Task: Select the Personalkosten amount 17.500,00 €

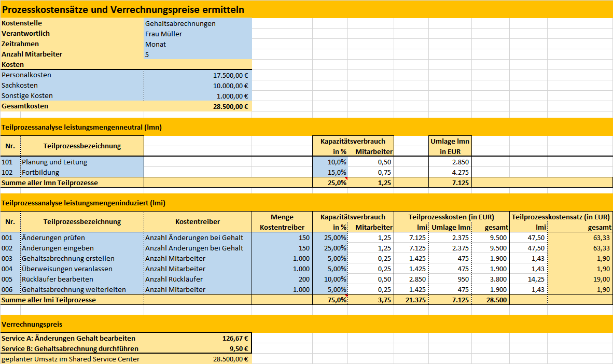Action: tap(198, 75)
